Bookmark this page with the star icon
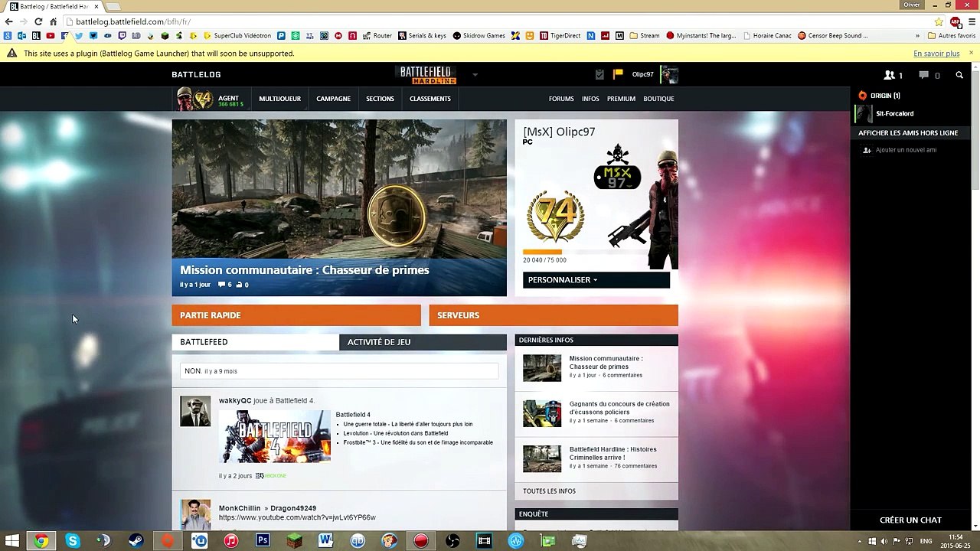980x551 pixels. click(x=939, y=21)
